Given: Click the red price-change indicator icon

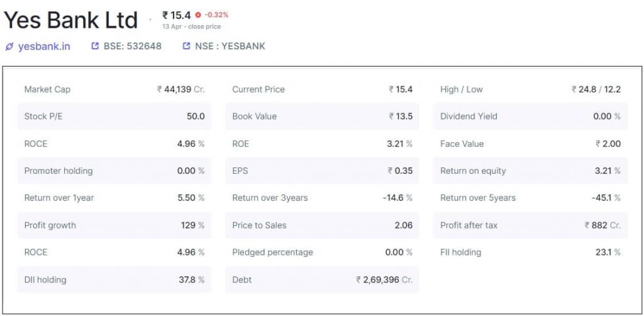Looking at the screenshot, I should point(198,14).
